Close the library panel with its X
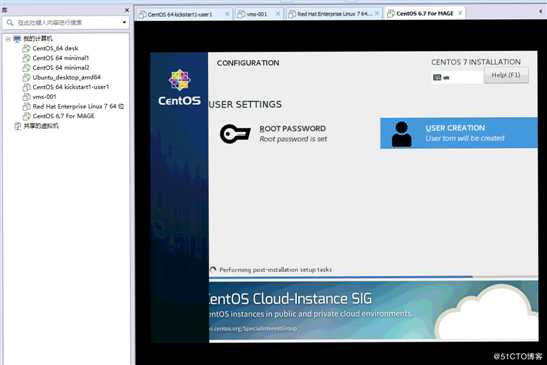The width and height of the screenshot is (547, 365). click(x=127, y=10)
